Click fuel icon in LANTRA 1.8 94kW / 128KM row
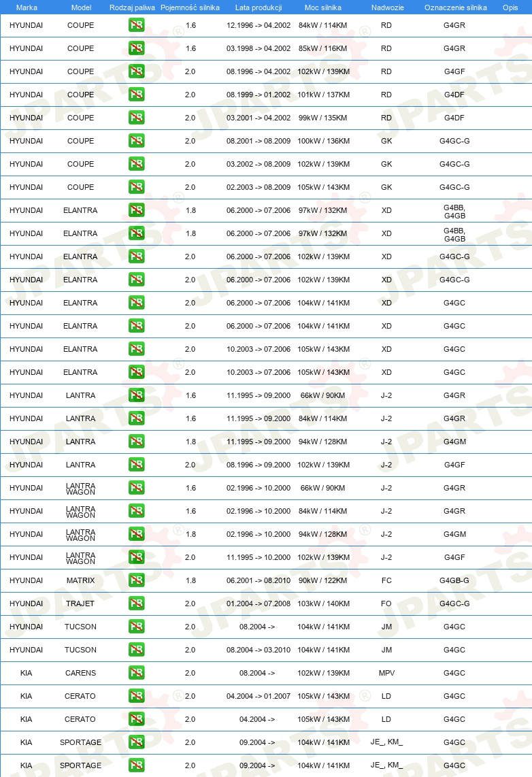 pos(136,441)
